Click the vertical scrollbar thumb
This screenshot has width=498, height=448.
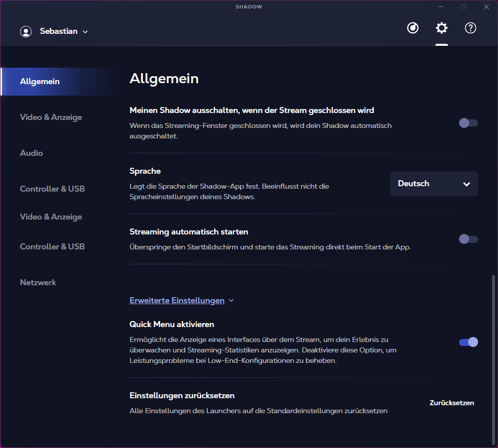[x=493, y=360]
